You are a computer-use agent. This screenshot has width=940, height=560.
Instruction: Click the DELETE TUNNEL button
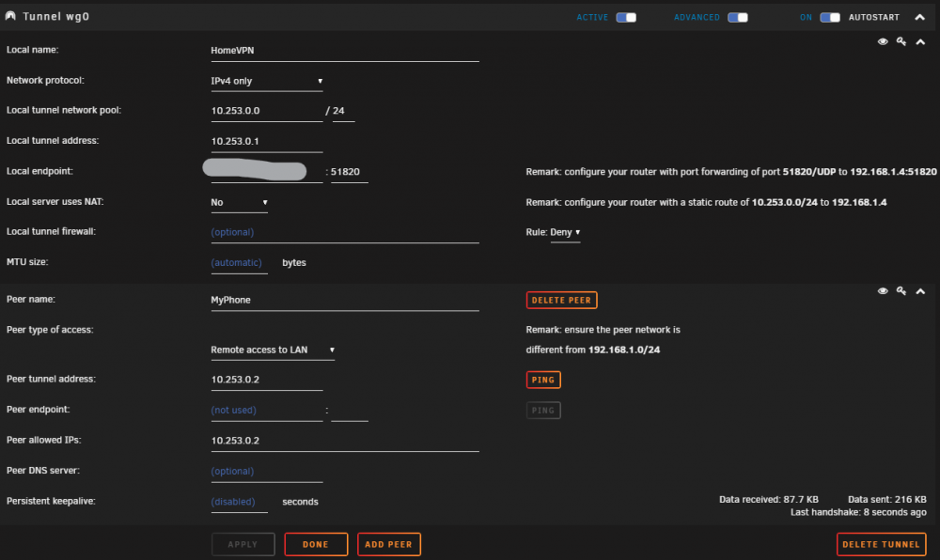click(882, 544)
